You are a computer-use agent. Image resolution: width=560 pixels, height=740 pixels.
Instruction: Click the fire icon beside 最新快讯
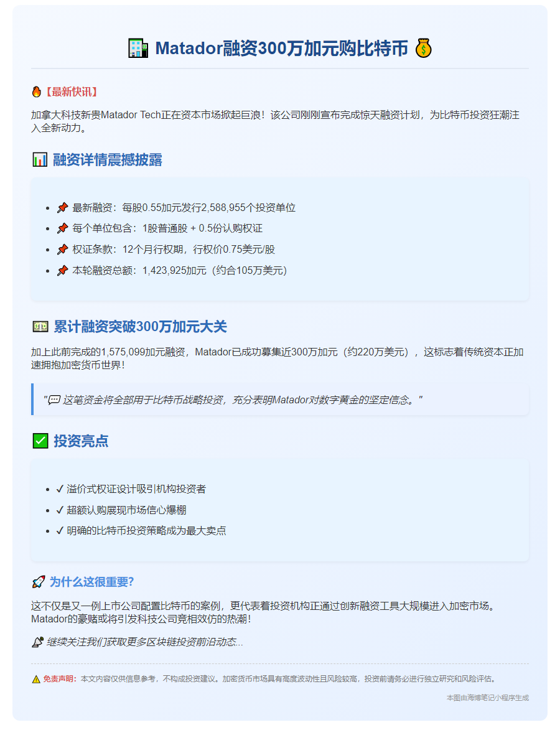(36, 91)
